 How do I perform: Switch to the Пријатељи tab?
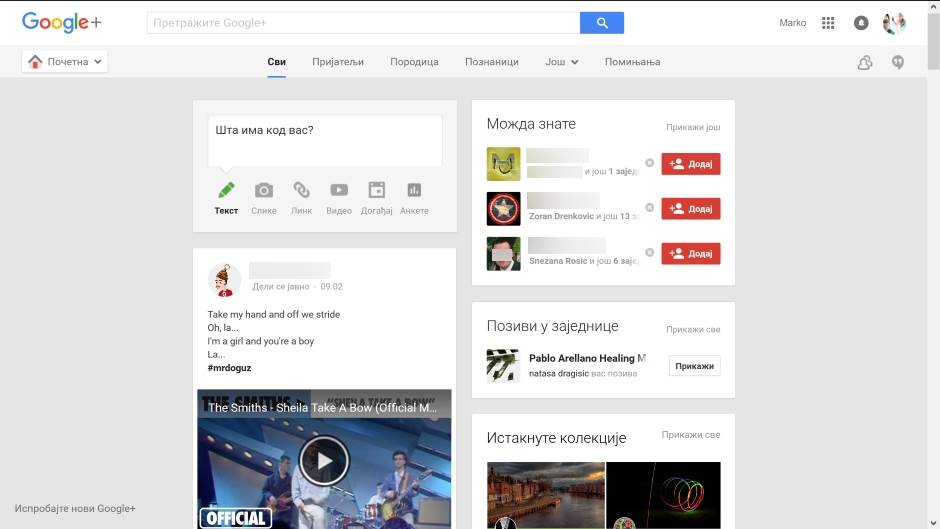tap(338, 62)
